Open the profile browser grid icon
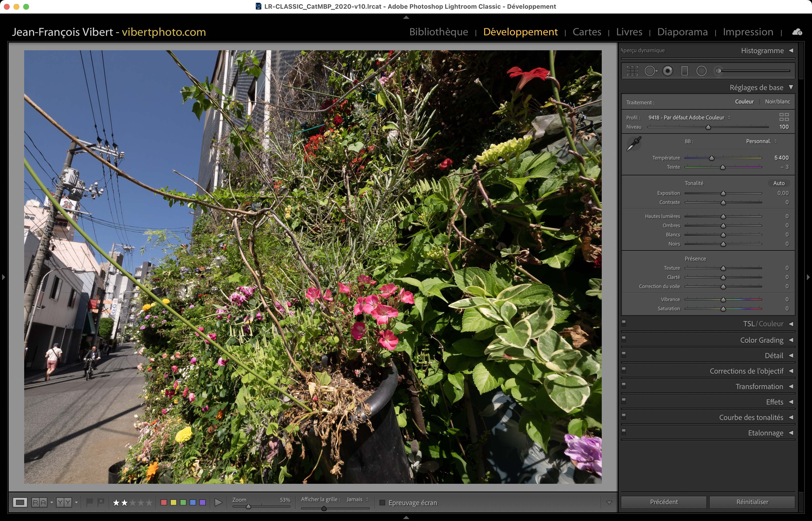812x521 pixels. (x=783, y=117)
